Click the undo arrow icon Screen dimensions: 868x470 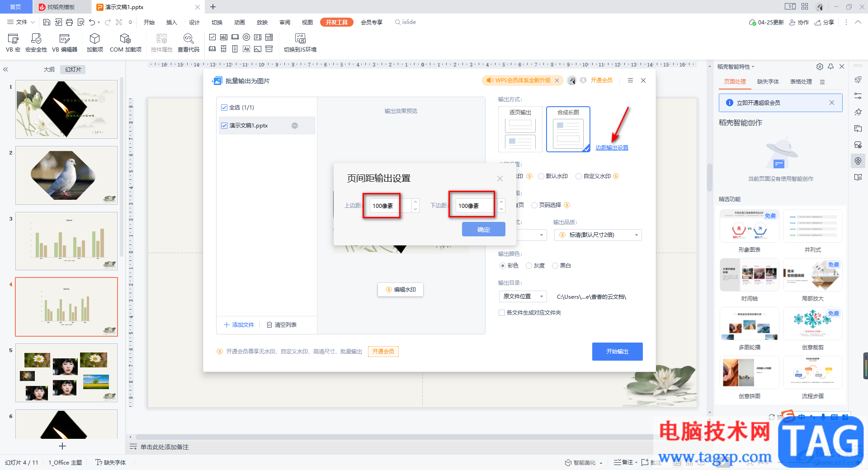click(92, 22)
